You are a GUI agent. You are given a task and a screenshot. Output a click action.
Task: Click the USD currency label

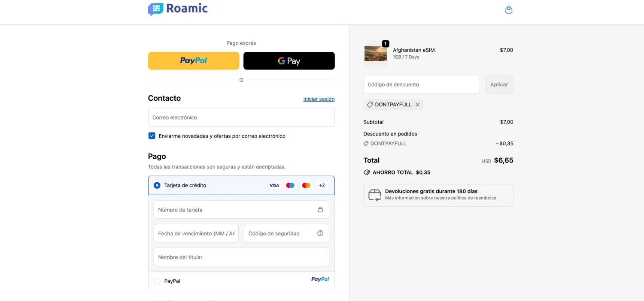pyautogui.click(x=486, y=161)
